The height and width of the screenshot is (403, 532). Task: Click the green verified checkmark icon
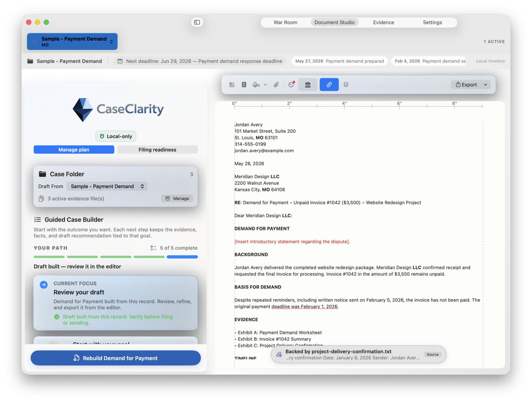57,317
